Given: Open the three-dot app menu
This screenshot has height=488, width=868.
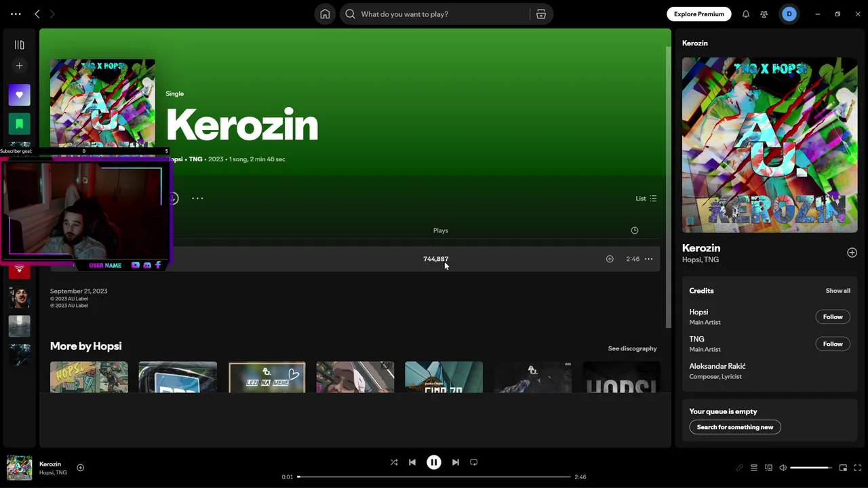Looking at the screenshot, I should click(16, 14).
